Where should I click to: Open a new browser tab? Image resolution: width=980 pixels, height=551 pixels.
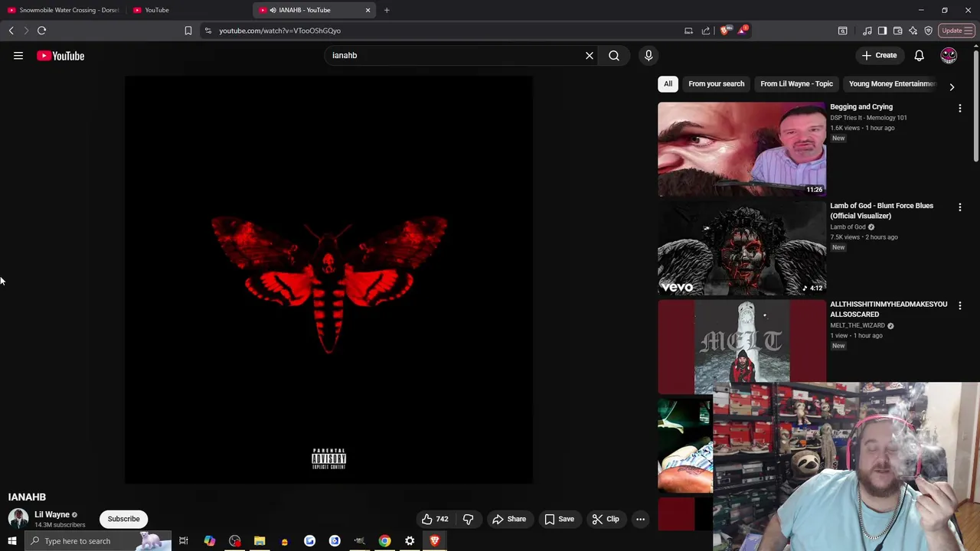(387, 10)
